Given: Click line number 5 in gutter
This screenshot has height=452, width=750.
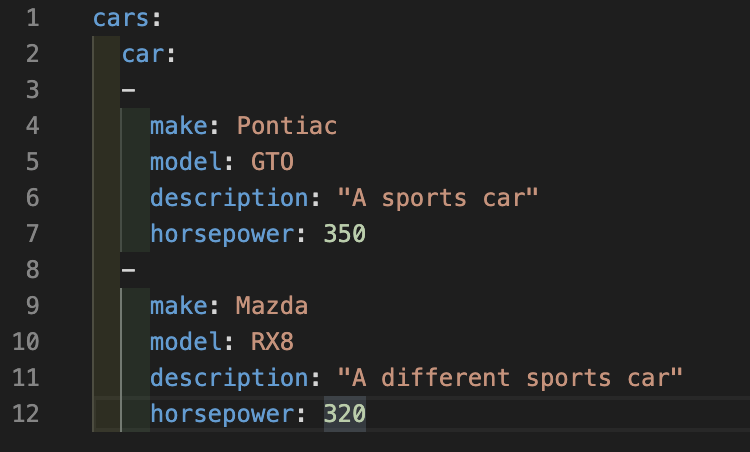Looking at the screenshot, I should click(x=33, y=162).
